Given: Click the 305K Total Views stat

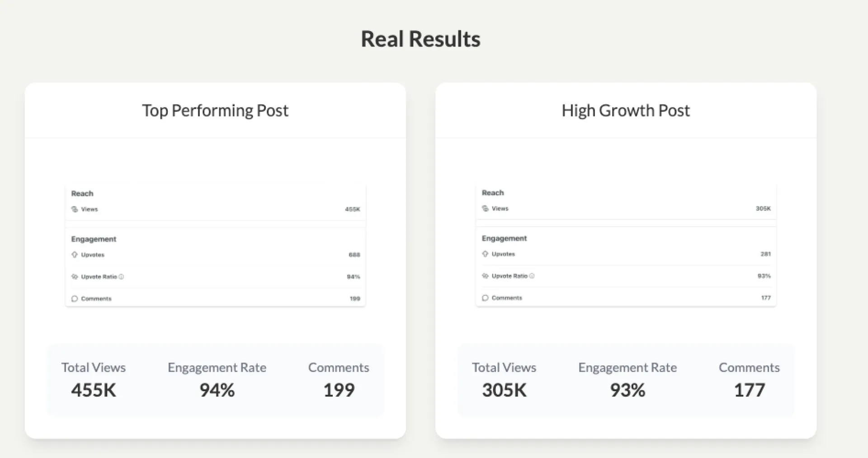Looking at the screenshot, I should coord(504,390).
